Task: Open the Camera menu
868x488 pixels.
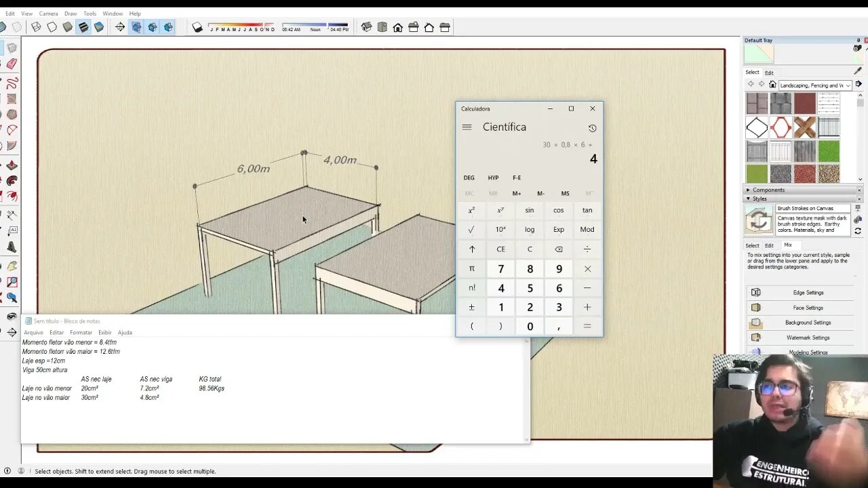Action: (x=48, y=14)
